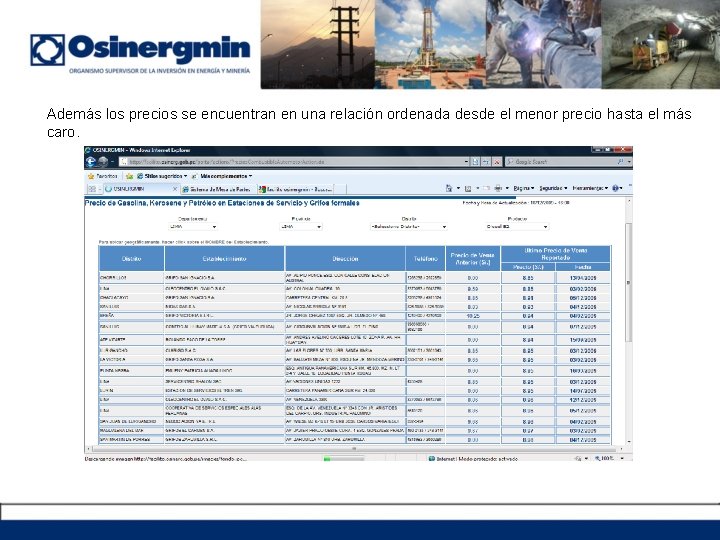Open a new blank tab
Viewport: 720px width, 540px height.
tap(340, 189)
